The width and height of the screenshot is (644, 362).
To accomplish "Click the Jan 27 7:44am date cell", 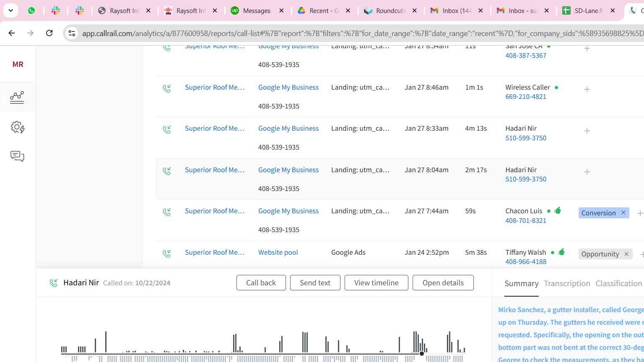I will [426, 211].
